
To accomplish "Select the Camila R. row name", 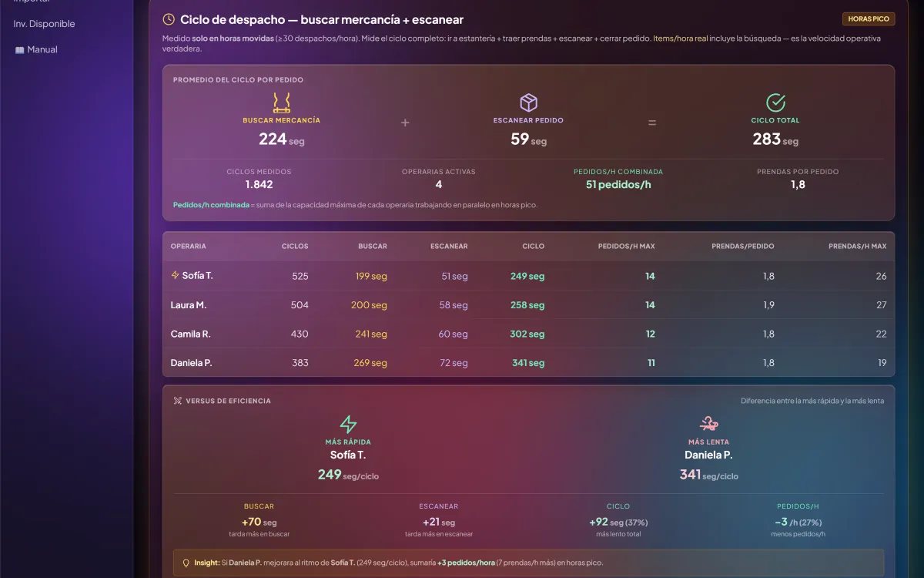I will [x=191, y=334].
